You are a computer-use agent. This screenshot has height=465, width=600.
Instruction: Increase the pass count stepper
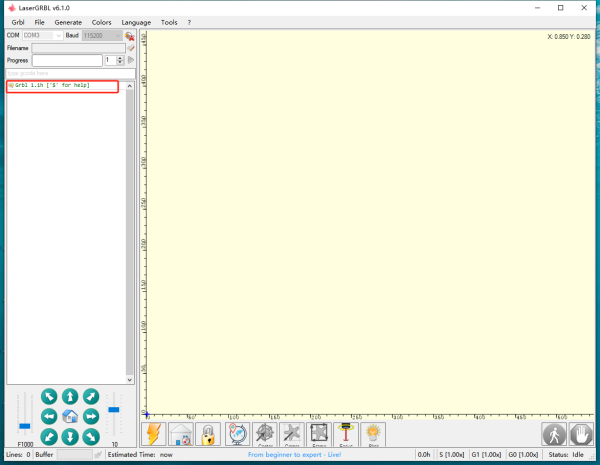coord(121,57)
